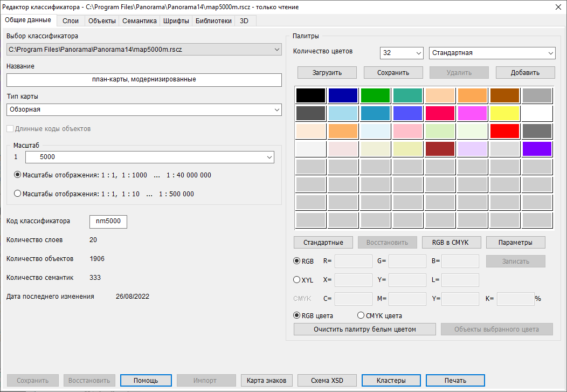The image size is (567, 392).
Task: Select the bright red palette swatch
Action: point(504,131)
